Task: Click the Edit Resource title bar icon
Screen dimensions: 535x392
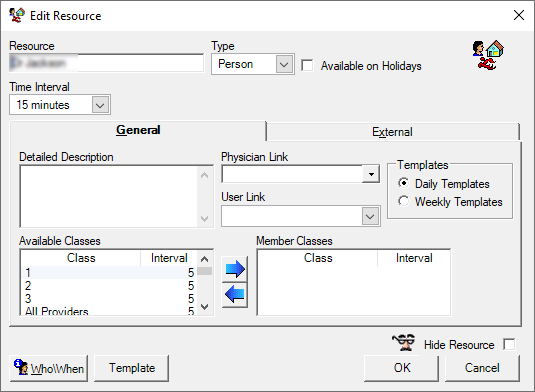Action: [17, 15]
